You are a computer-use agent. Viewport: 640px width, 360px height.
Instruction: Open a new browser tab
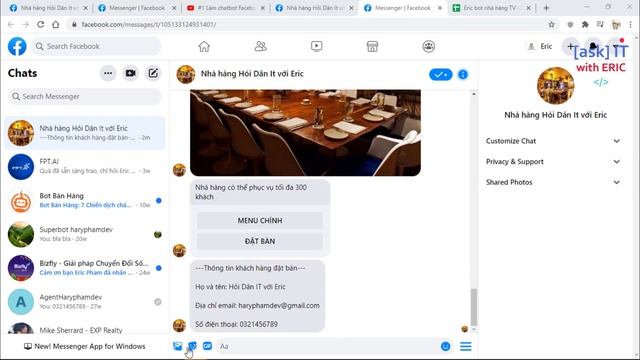pos(546,8)
